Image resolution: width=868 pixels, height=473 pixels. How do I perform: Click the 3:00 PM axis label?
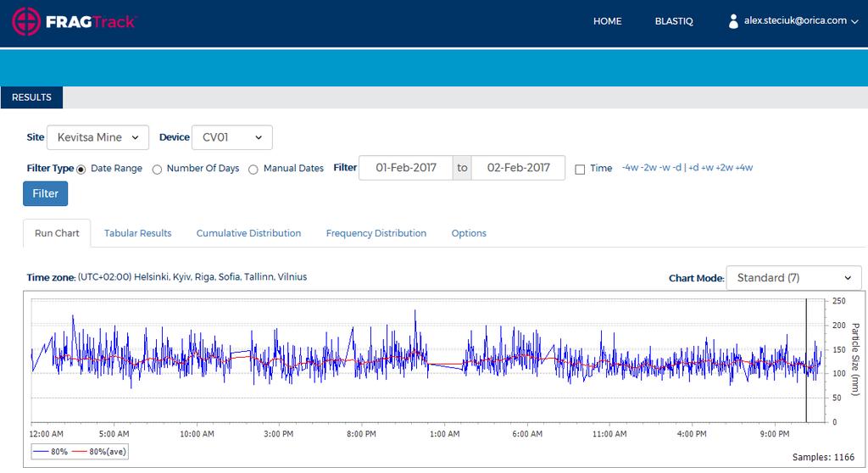click(278, 434)
